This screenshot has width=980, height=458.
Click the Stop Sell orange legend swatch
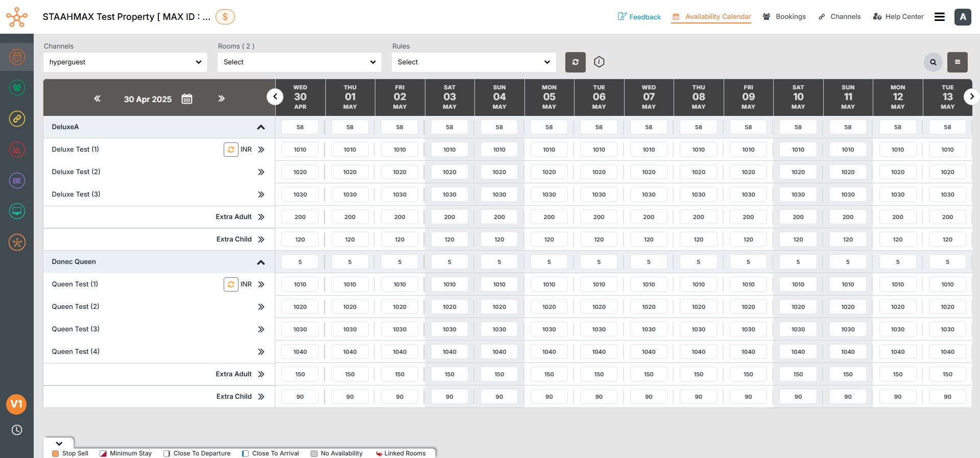(55, 453)
